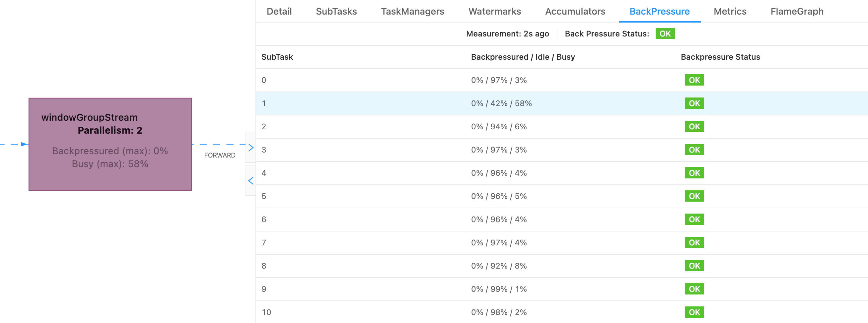
Task: Click the OK badge for subtask 0
Action: pos(694,80)
